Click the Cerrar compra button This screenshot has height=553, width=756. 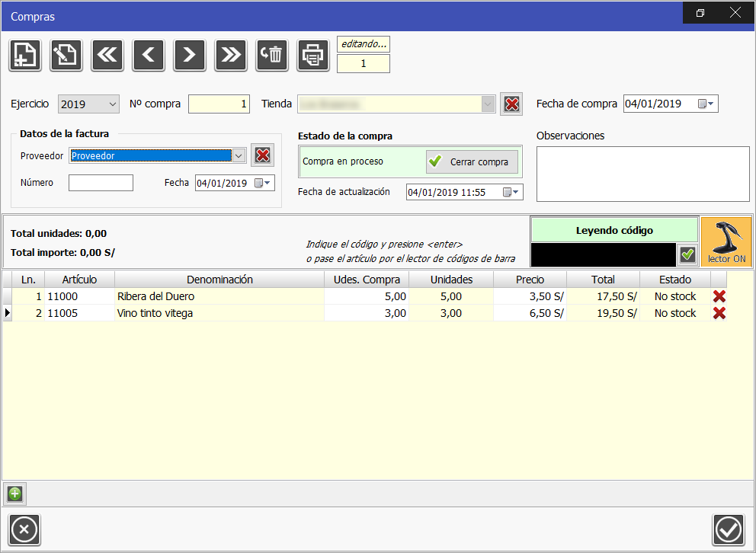pyautogui.click(x=472, y=161)
